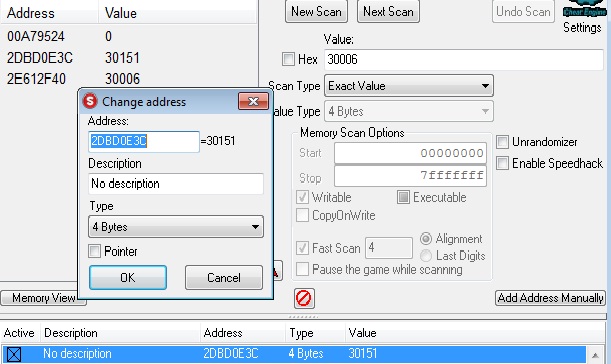Viewport: 611px width, 364px height.
Task: Select found address 2DBD0E3C in results
Action: (40, 58)
